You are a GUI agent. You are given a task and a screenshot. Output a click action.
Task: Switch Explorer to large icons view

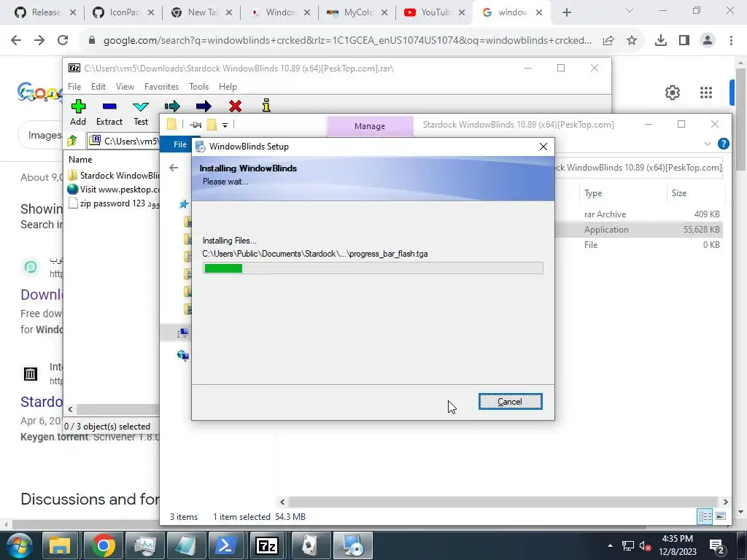click(721, 517)
